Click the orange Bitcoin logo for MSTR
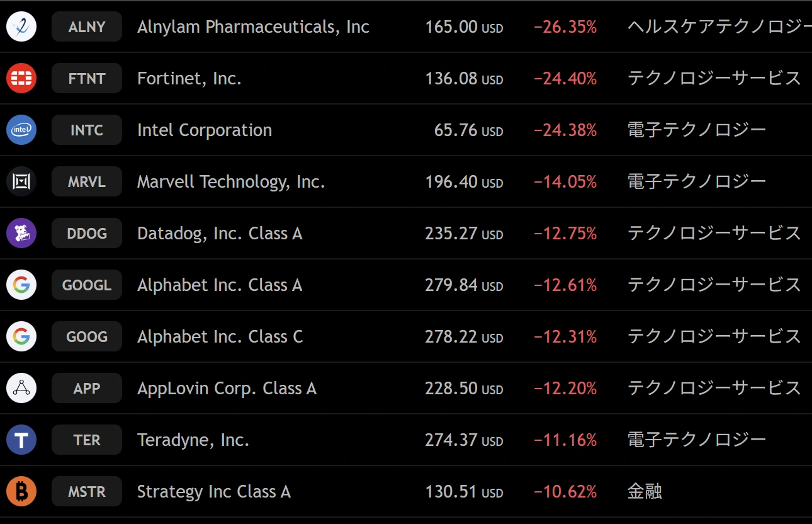 21,491
